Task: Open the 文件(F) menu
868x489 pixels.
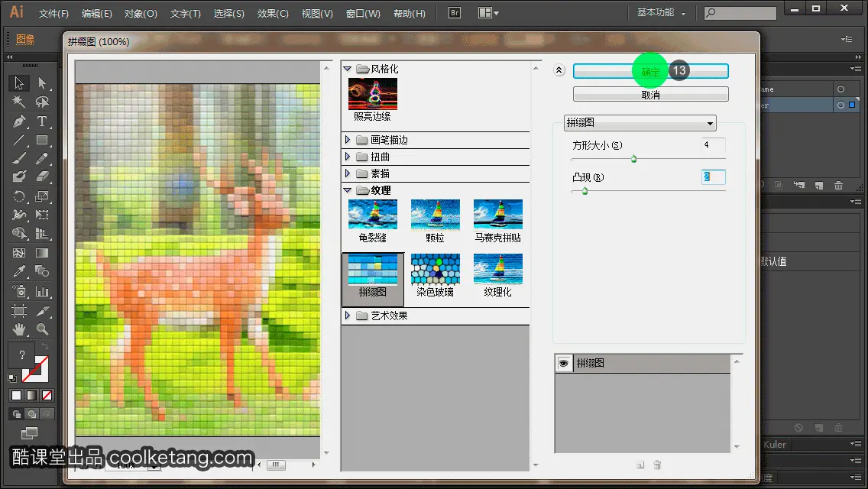Action: click(x=53, y=13)
